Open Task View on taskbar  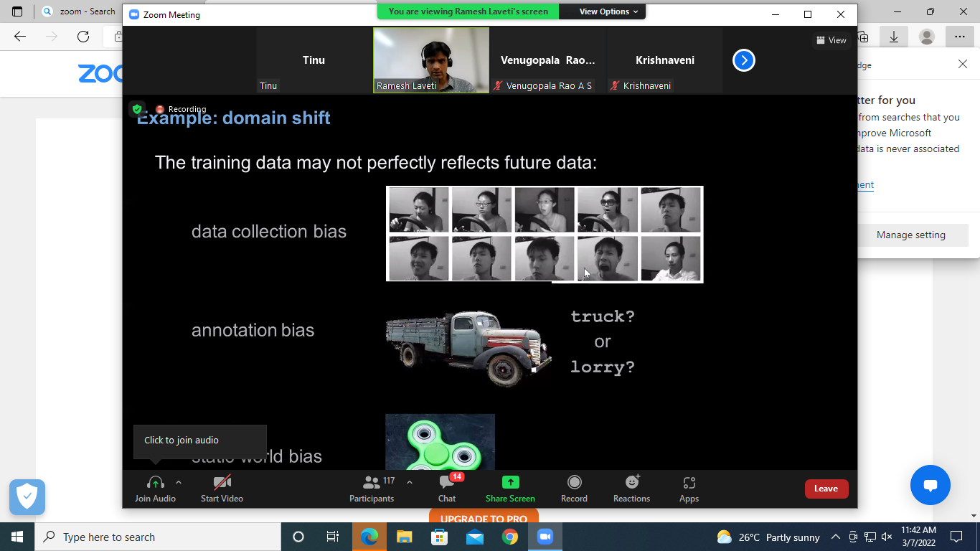click(333, 537)
